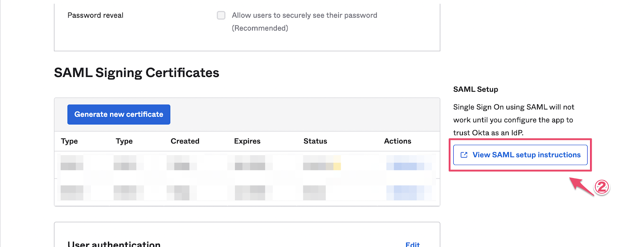Viewport: 644px width, 247px height.
Task: Enable the Password reveal checkbox
Action: pos(221,15)
